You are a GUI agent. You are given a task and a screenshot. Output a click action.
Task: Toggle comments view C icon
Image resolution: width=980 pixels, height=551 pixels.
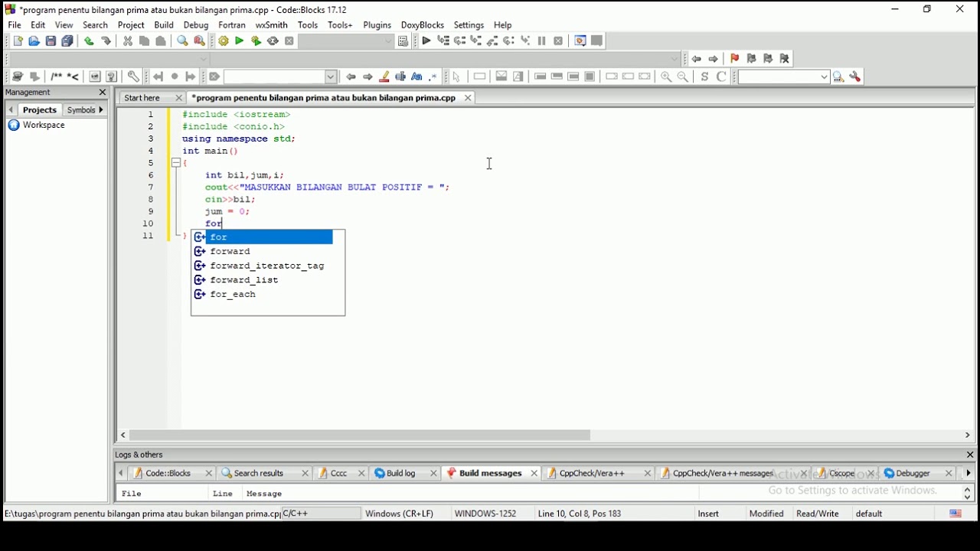point(722,77)
